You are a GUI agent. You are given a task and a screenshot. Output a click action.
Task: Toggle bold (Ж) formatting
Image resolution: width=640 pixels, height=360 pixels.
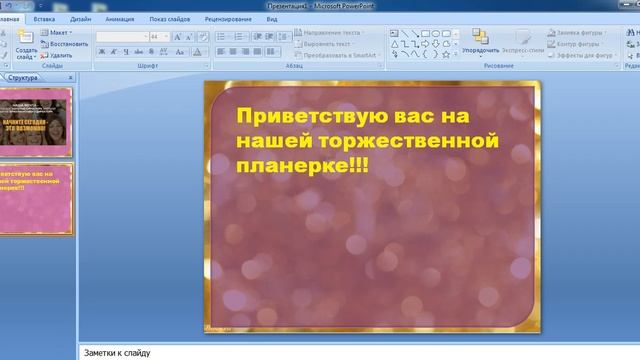pyautogui.click(x=102, y=51)
